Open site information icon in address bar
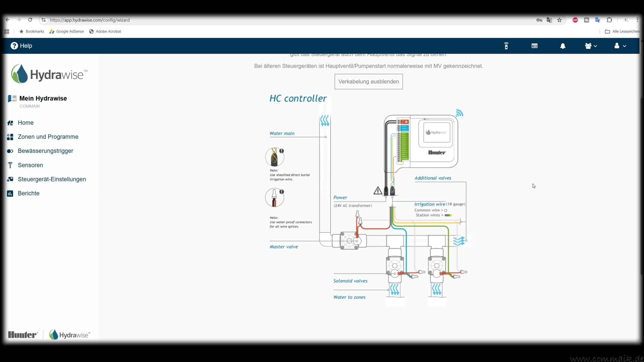 [44, 20]
